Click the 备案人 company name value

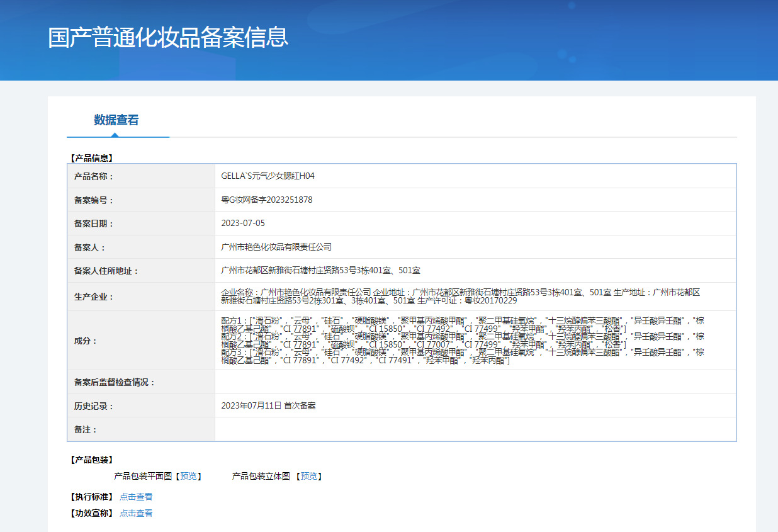[276, 247]
